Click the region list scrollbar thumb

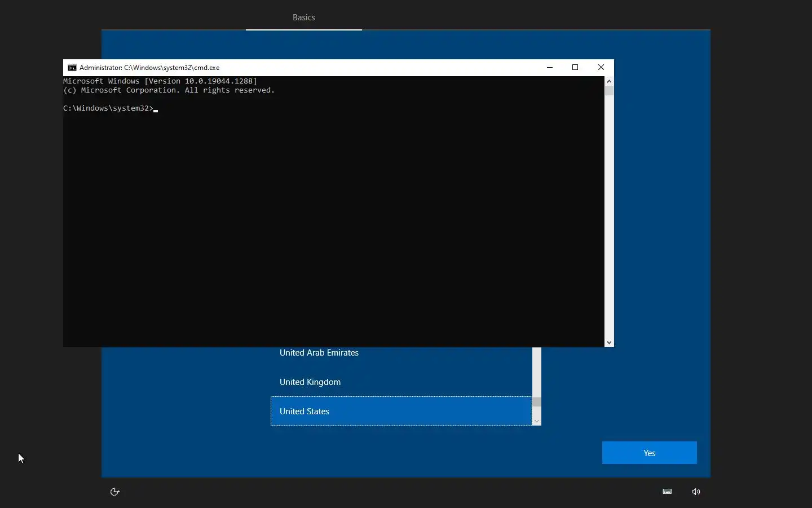coord(537,402)
